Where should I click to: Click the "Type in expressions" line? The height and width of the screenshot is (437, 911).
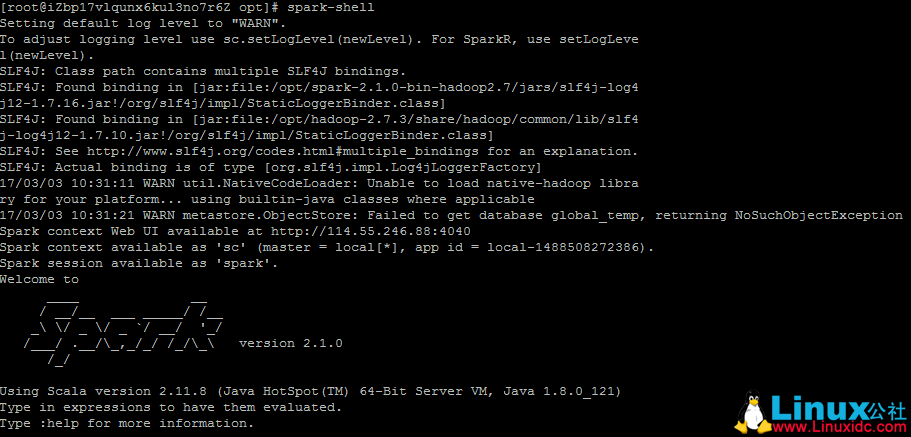(170, 407)
